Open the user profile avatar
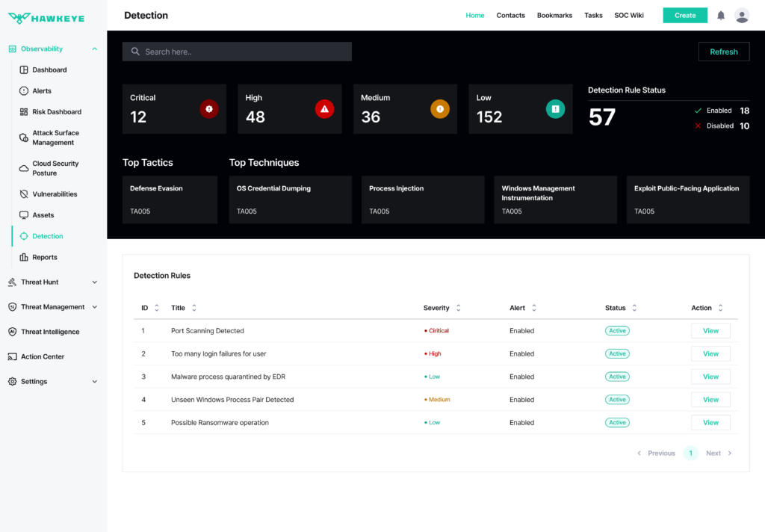Screen dimensions: 765x532 pos(742,16)
